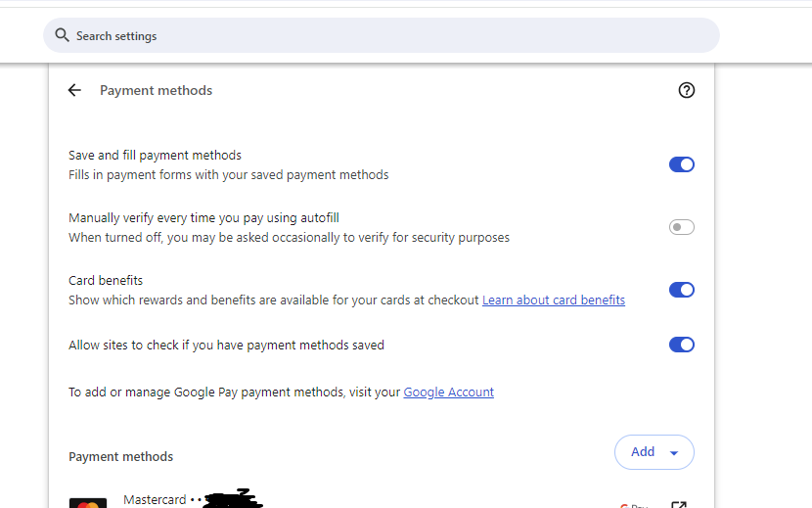Toggle Manually verify every time you pay
The image size is (812, 508).
[x=681, y=227]
